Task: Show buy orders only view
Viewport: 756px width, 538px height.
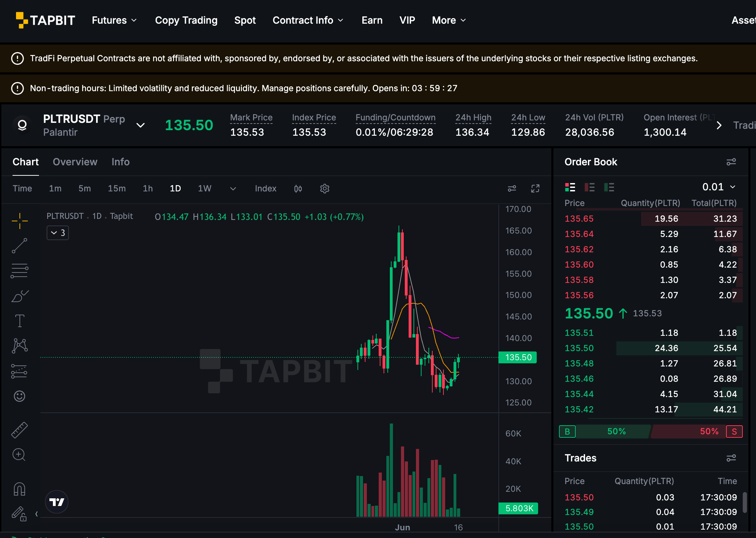Action: [x=609, y=187]
